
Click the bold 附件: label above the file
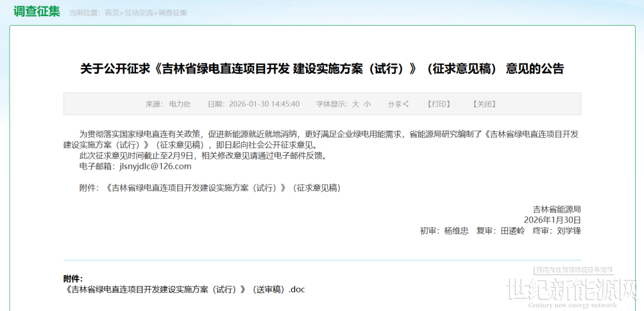[x=73, y=279]
